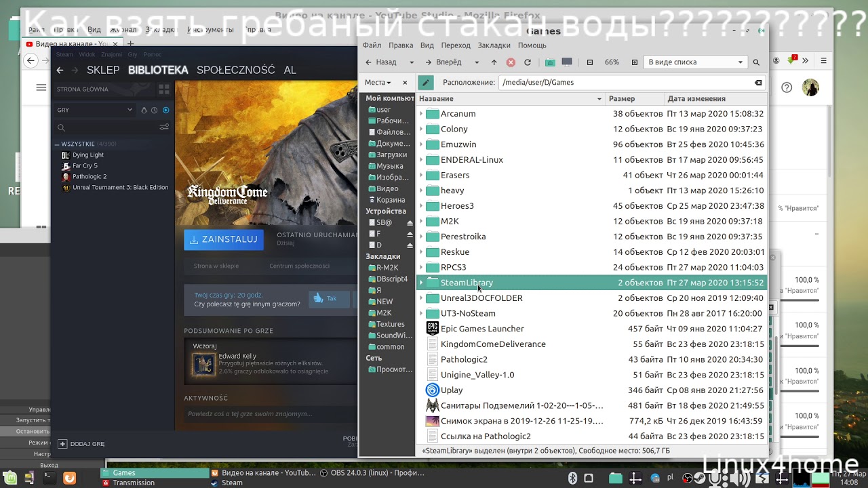
Task: Open Strona w sklepie link
Action: 216,266
